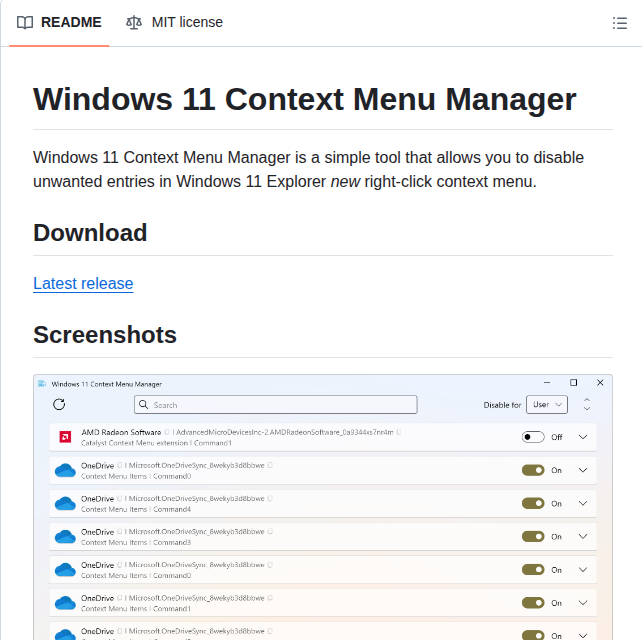The width and height of the screenshot is (642, 640).
Task: Switch off the OneDrive Command4 toggle
Action: click(533, 503)
